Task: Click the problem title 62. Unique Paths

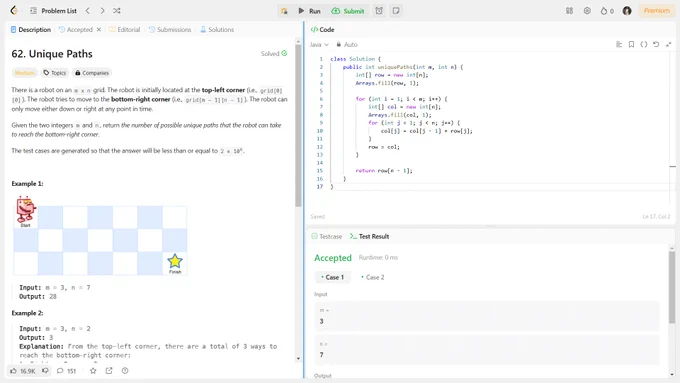Action: point(52,54)
